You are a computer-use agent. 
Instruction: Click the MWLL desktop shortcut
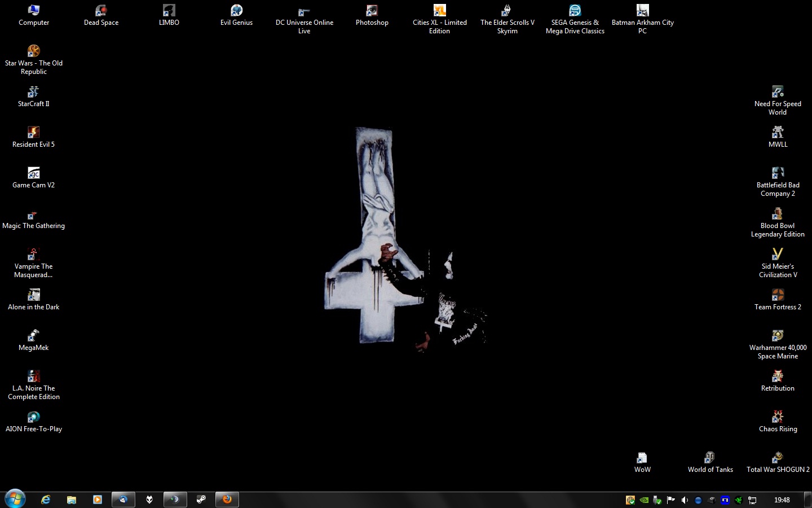(x=778, y=137)
